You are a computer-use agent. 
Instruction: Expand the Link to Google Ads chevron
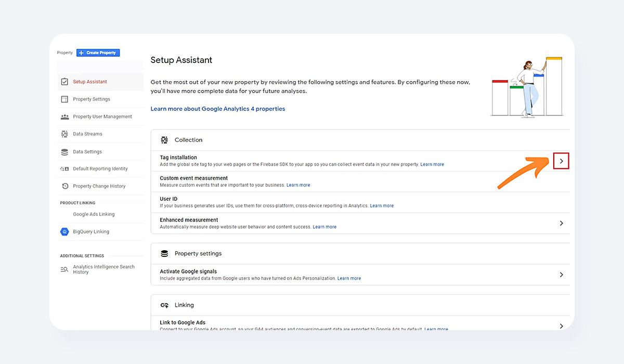point(561,326)
